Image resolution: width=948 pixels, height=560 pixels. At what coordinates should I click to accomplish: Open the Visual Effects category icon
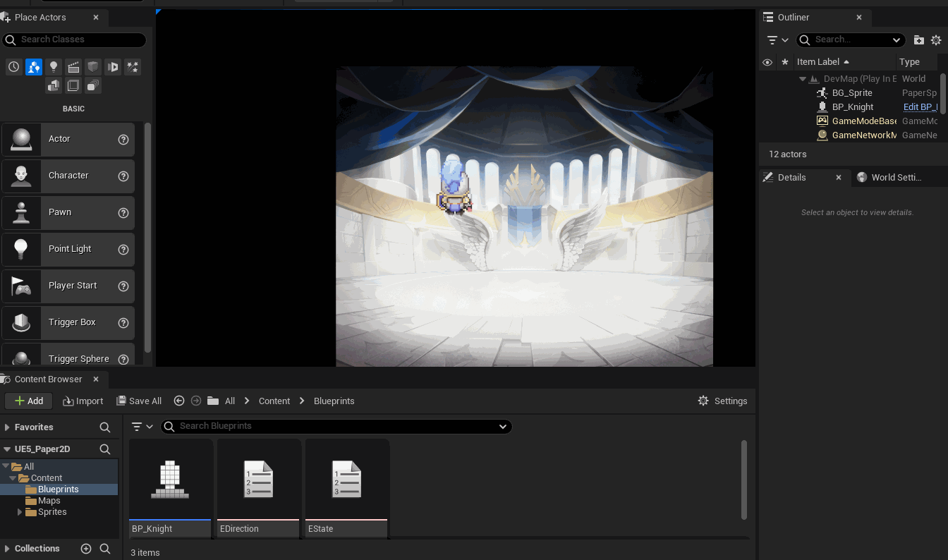(113, 67)
